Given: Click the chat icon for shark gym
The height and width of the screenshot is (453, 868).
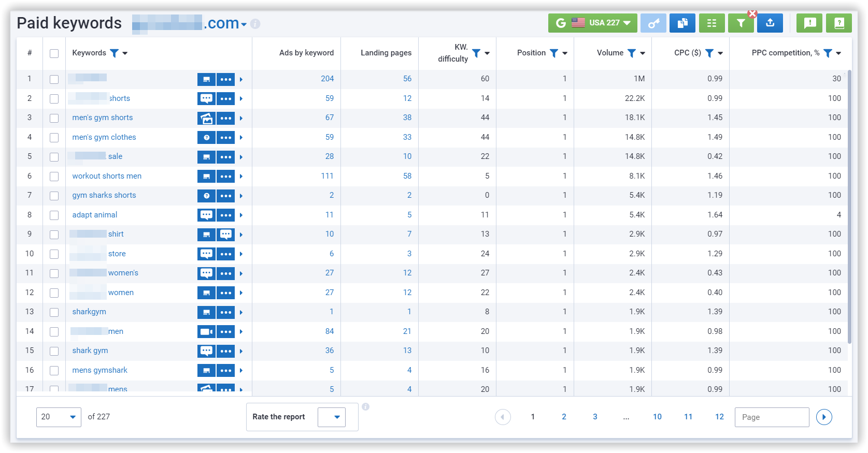Looking at the screenshot, I should (x=206, y=351).
